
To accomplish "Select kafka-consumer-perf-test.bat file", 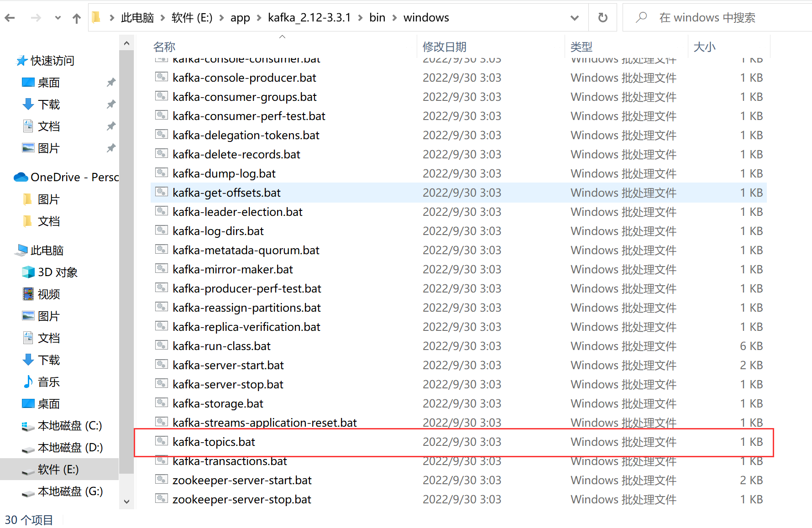I will (458, 116).
